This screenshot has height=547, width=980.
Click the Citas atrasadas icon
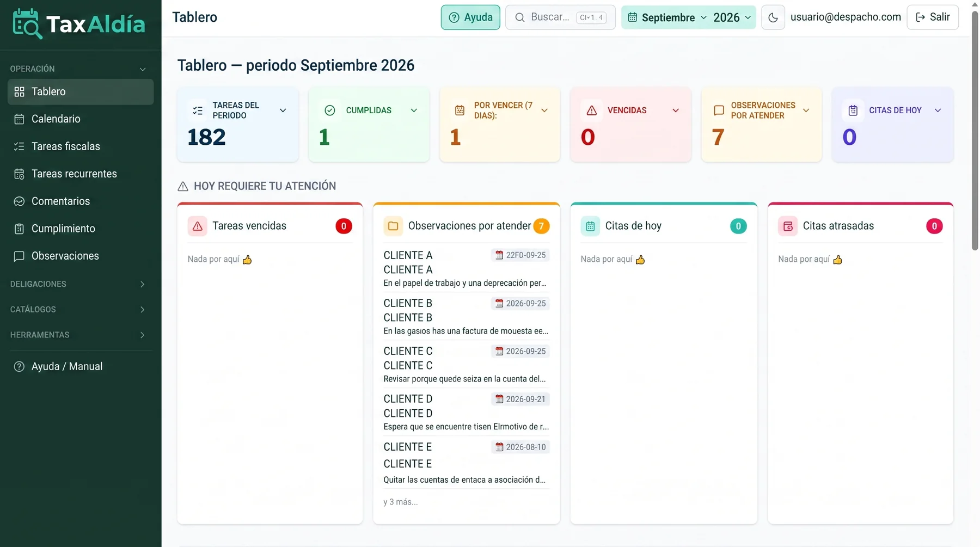(788, 226)
